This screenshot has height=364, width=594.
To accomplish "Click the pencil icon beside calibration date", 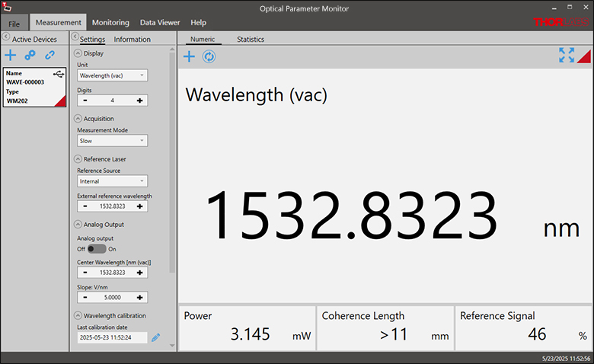I will point(155,337).
